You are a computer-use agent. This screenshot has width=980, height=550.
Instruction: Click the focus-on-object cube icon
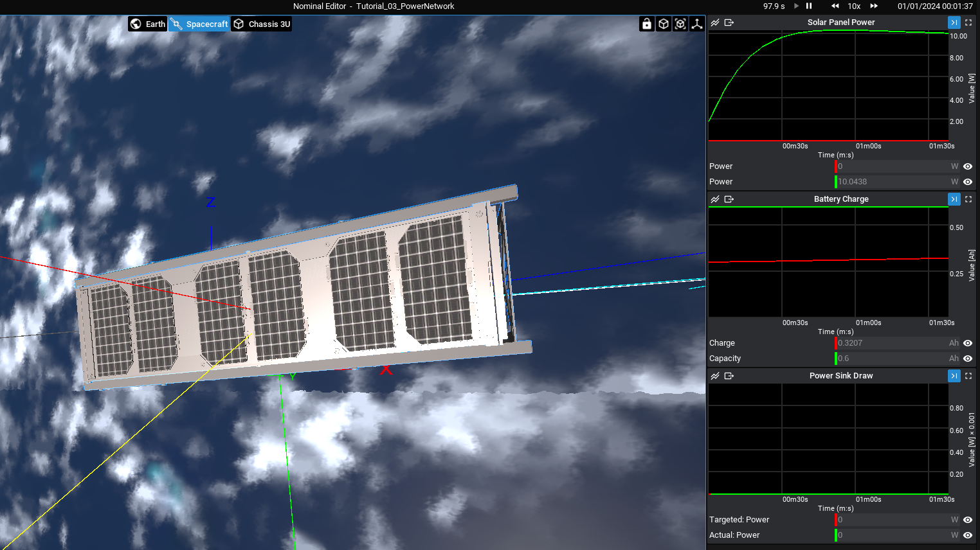680,24
